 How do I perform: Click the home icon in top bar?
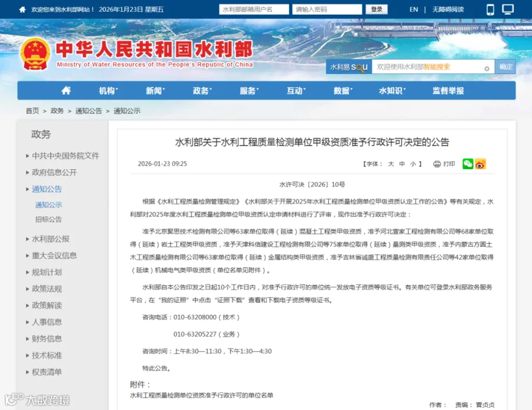click(22, 9)
